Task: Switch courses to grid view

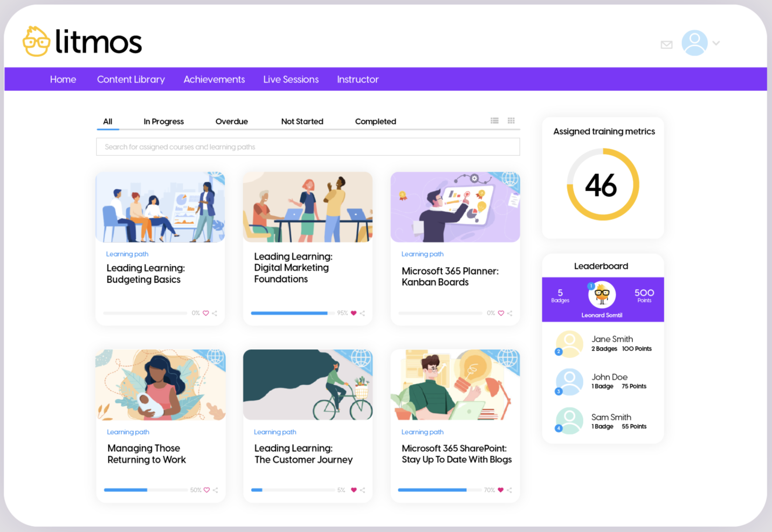Action: [511, 121]
